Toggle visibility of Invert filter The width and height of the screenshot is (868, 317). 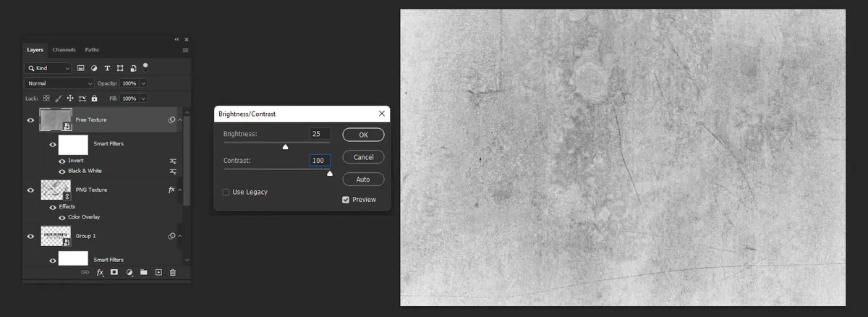click(x=61, y=161)
